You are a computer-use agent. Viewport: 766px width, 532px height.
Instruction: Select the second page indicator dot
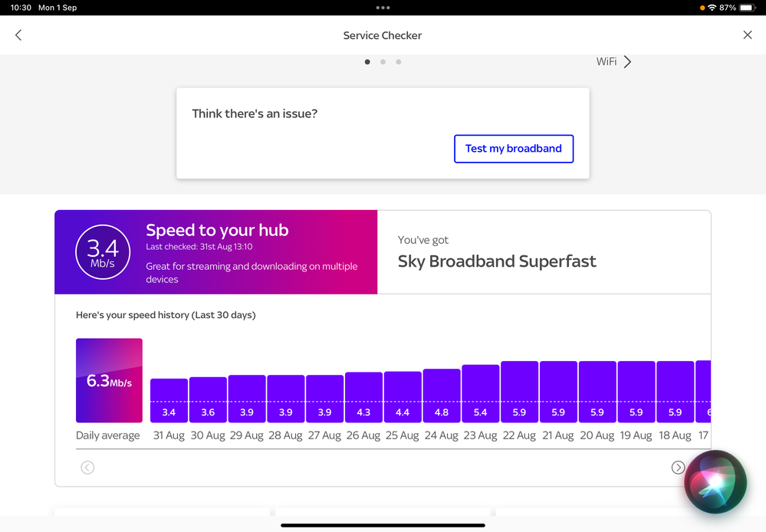pos(383,62)
